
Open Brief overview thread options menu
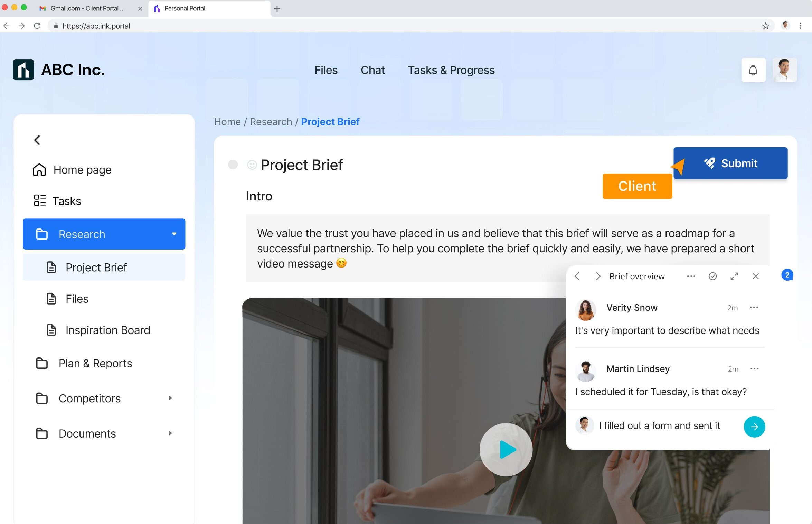point(691,276)
